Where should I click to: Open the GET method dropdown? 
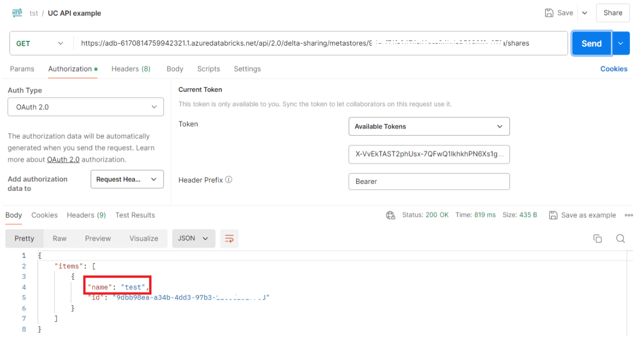pos(40,44)
